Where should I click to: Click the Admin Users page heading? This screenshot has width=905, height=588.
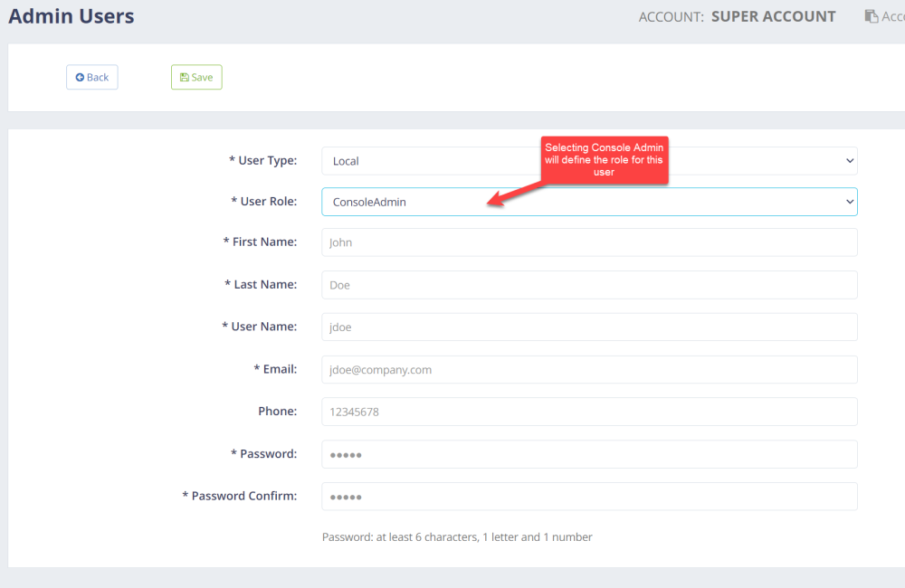tap(71, 15)
